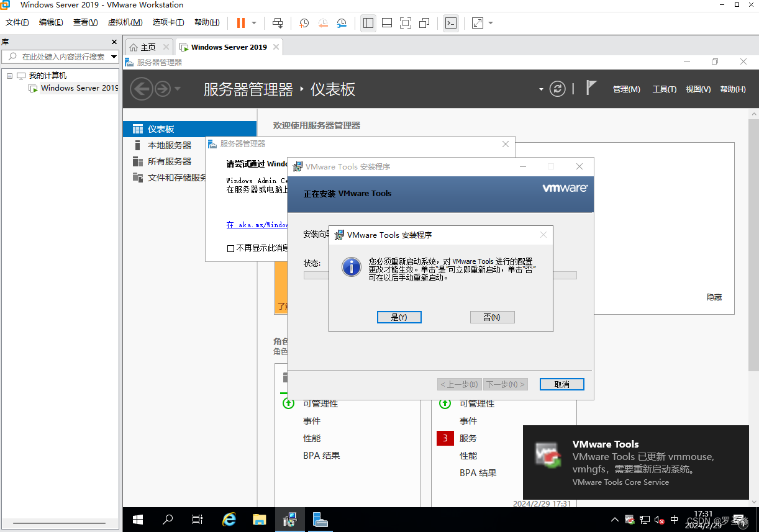The height and width of the screenshot is (532, 759).
Task: Click the Server Manager back arrow
Action: pyautogui.click(x=142, y=89)
